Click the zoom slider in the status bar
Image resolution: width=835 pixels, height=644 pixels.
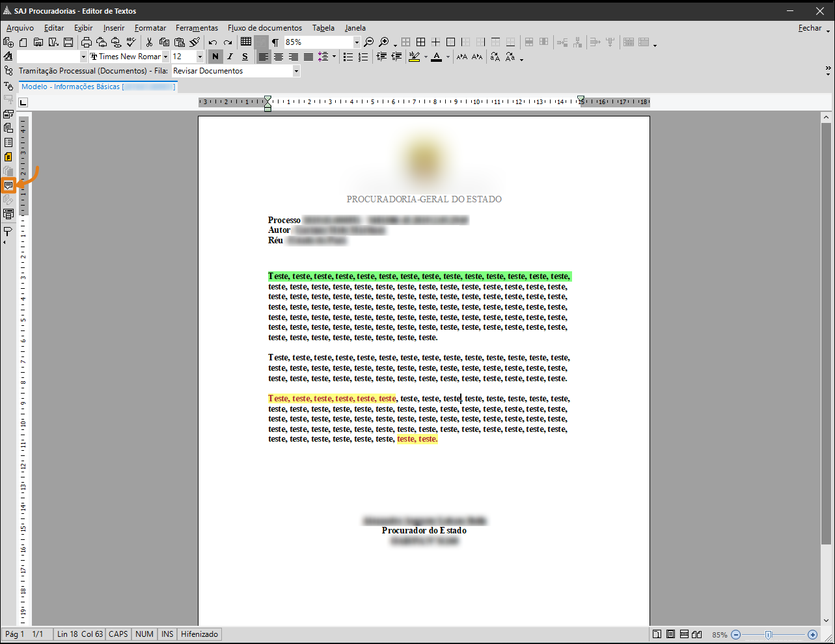(769, 635)
